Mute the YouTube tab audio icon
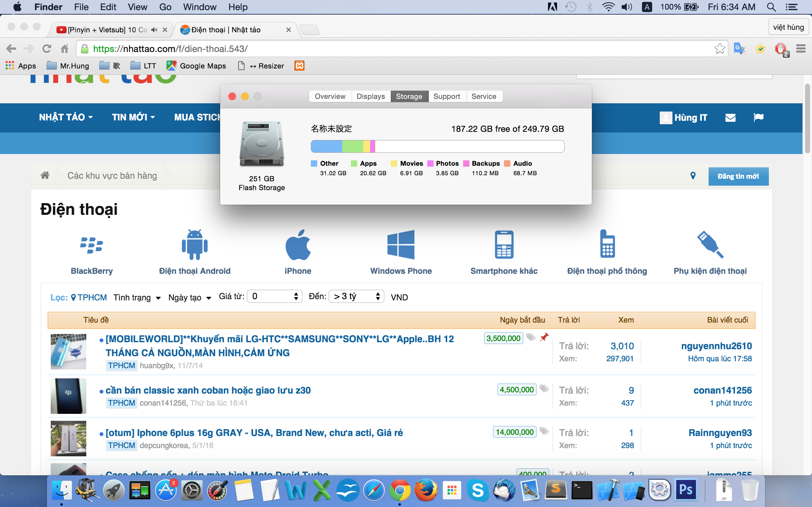Viewport: 812px width, 507px height. point(154,30)
